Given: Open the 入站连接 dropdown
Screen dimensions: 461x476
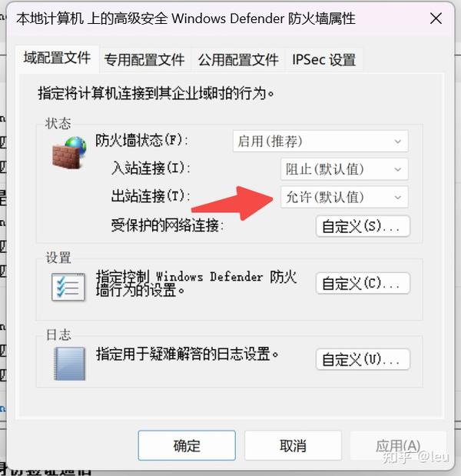Looking at the screenshot, I should click(x=344, y=169).
